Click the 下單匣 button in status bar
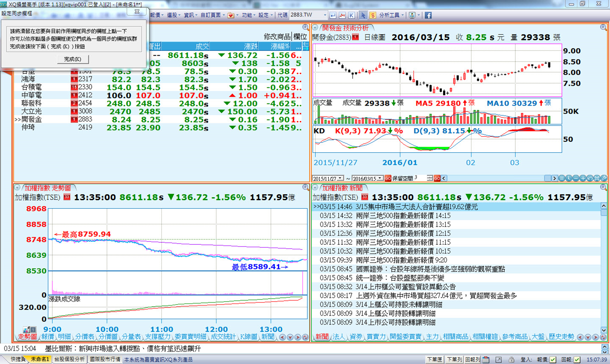Image resolution: width=610 pixels, height=364 pixels. 434,359
